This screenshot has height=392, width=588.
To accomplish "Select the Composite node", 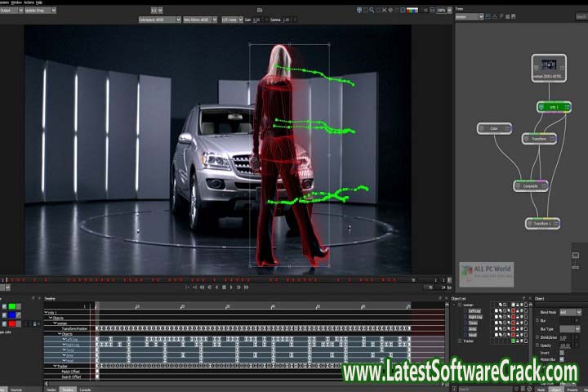I will point(531,186).
